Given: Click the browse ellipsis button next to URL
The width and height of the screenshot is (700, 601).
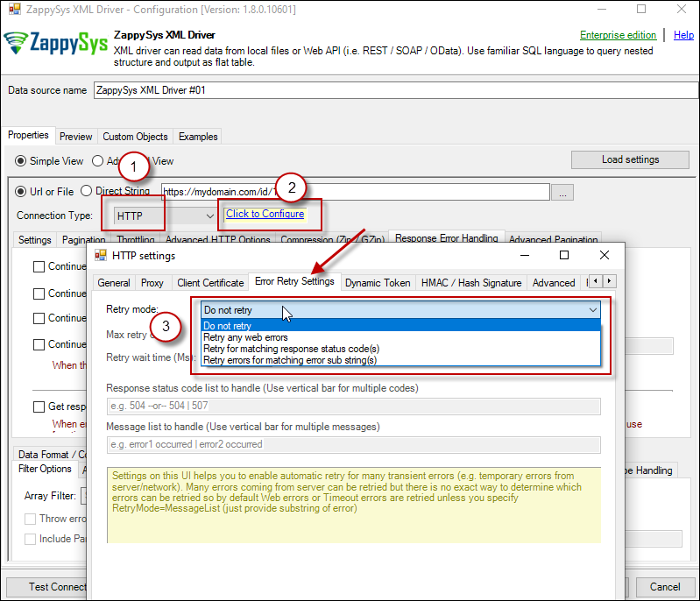Looking at the screenshot, I should 562,192.
